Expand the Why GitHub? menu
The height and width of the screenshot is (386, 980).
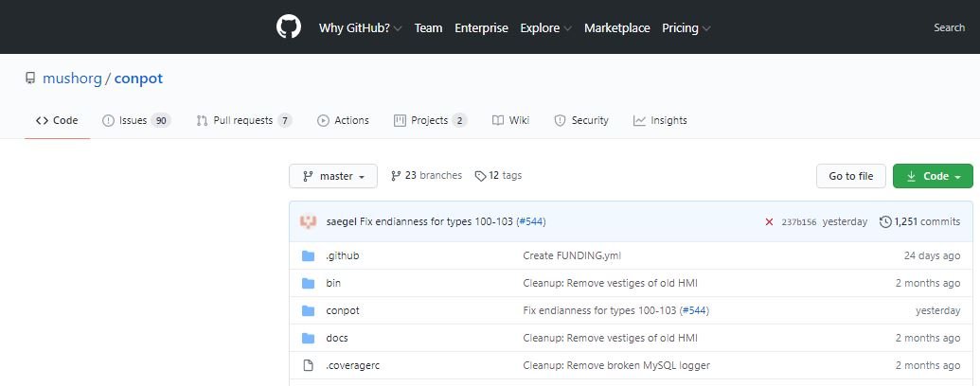(360, 28)
